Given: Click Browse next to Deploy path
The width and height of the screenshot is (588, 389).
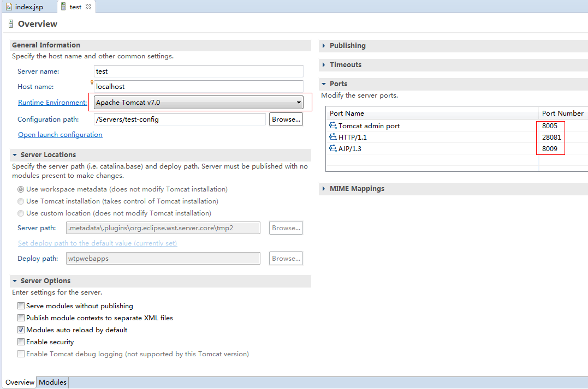Looking at the screenshot, I should (286, 258).
